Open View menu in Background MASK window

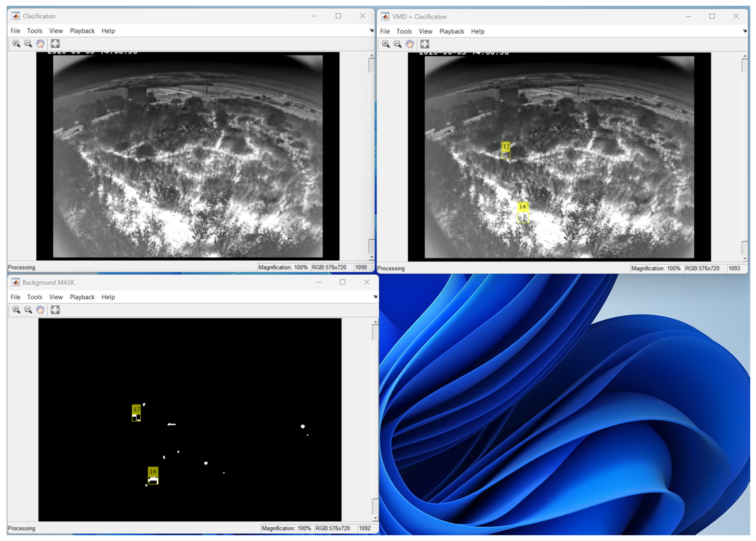56,297
